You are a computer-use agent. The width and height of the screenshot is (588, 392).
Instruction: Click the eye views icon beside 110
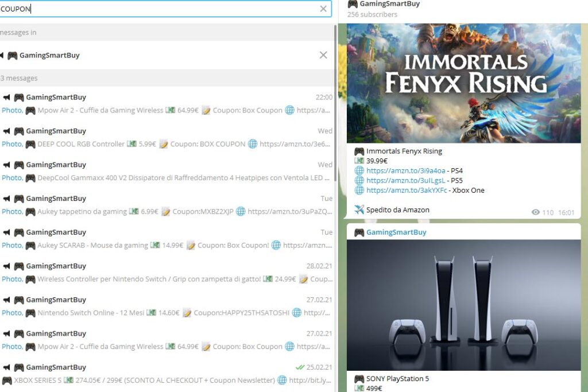click(536, 212)
